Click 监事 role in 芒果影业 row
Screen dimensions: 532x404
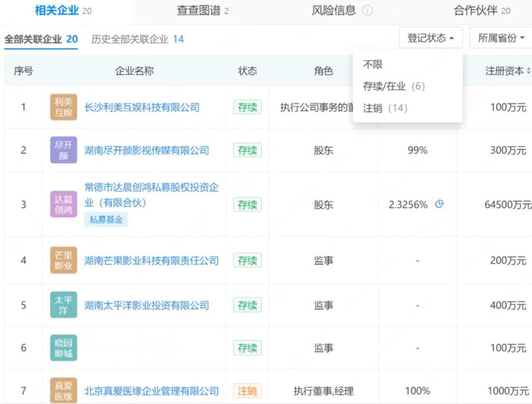coord(323,261)
